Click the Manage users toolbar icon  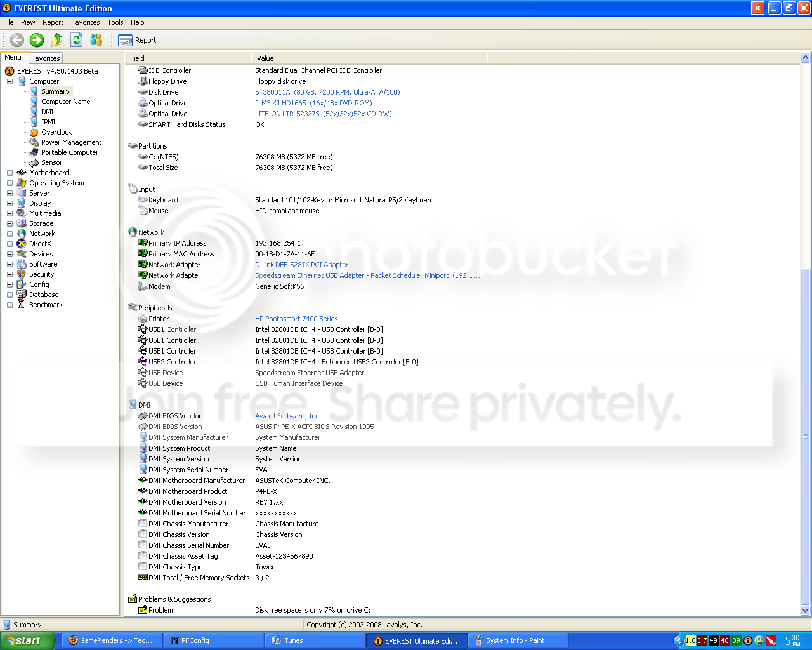click(96, 40)
